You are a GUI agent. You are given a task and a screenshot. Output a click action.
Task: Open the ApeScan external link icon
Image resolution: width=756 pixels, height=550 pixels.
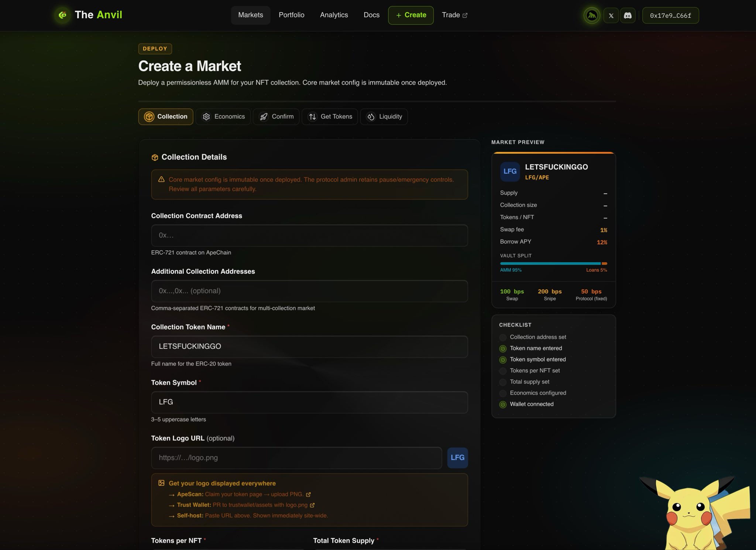[x=308, y=494]
